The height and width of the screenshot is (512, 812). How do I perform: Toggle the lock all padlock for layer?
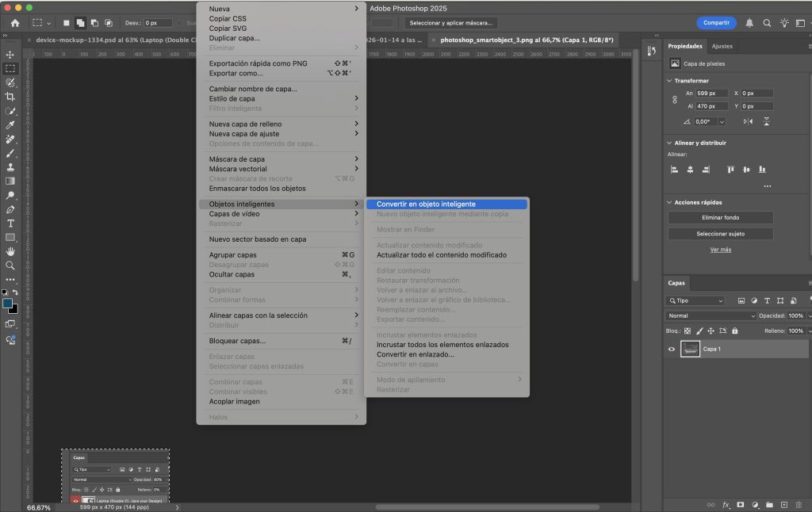coord(734,331)
